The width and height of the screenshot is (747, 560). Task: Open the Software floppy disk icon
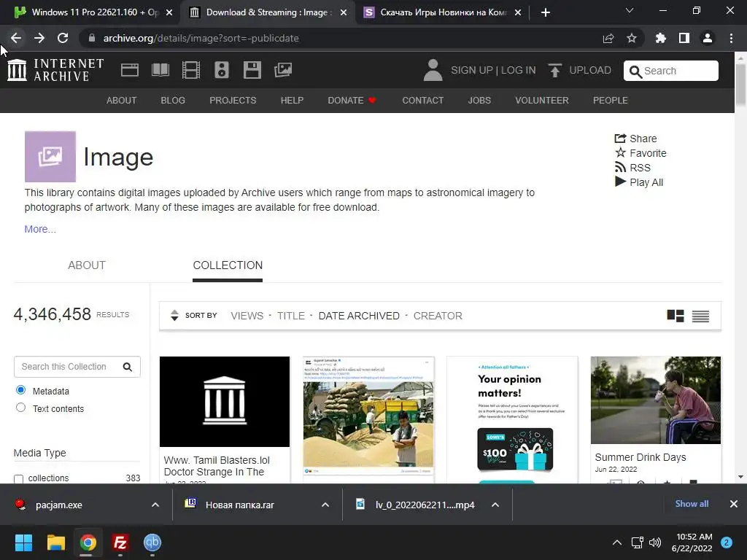(x=252, y=70)
